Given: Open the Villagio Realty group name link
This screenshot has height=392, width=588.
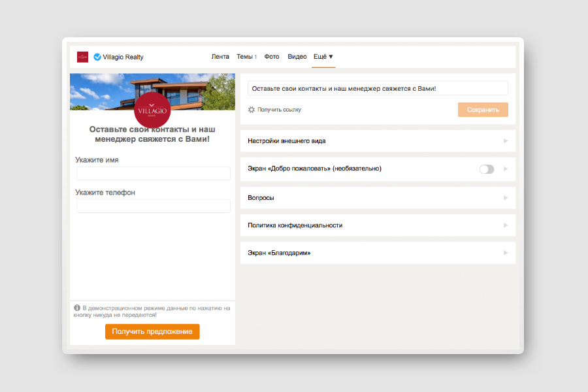Looking at the screenshot, I should (123, 57).
